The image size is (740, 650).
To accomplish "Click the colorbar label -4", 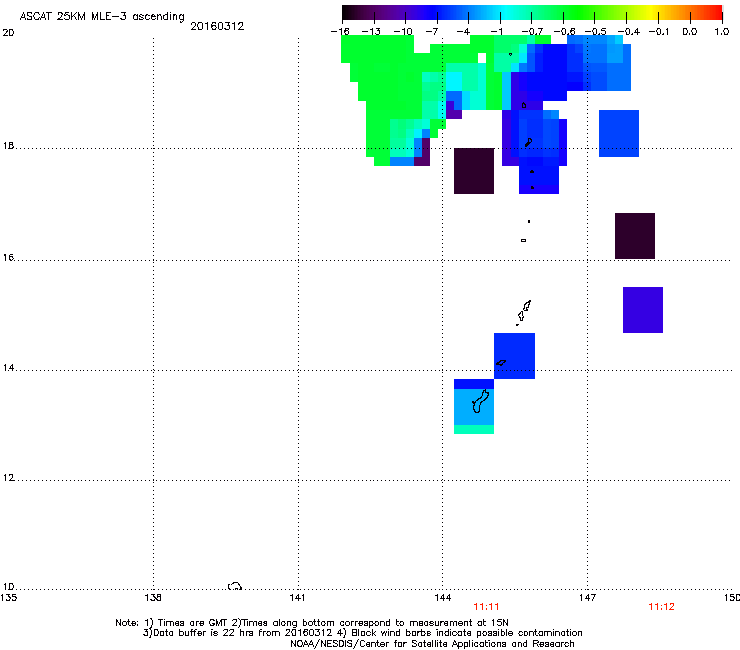I will pyautogui.click(x=463, y=32).
